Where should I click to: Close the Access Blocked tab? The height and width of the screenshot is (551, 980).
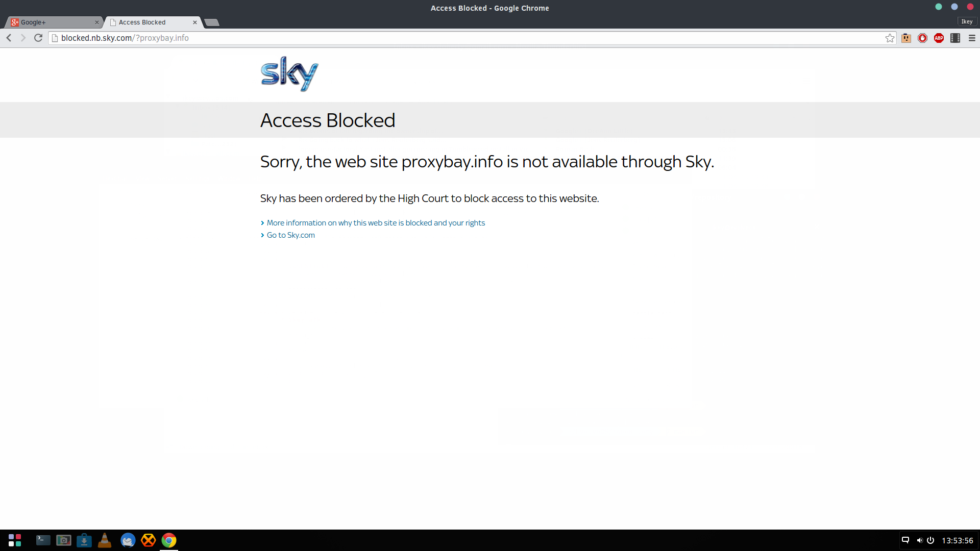pos(195,22)
